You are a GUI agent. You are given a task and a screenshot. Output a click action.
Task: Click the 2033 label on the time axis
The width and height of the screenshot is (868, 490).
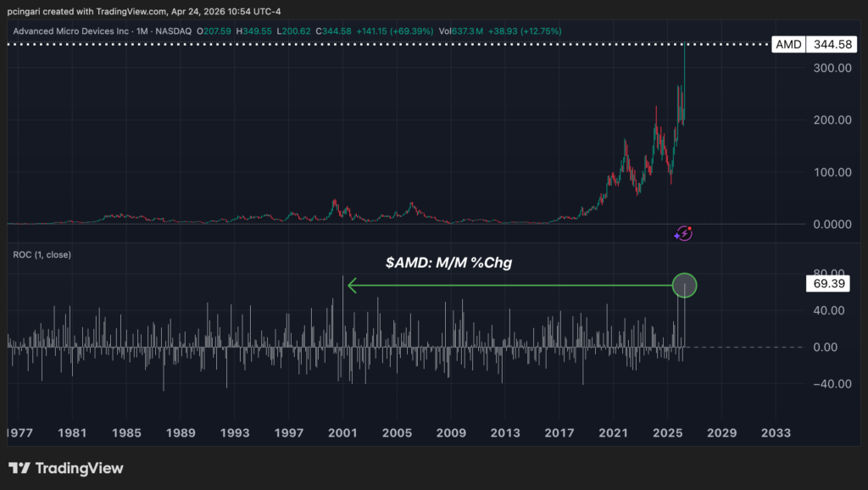coord(776,433)
